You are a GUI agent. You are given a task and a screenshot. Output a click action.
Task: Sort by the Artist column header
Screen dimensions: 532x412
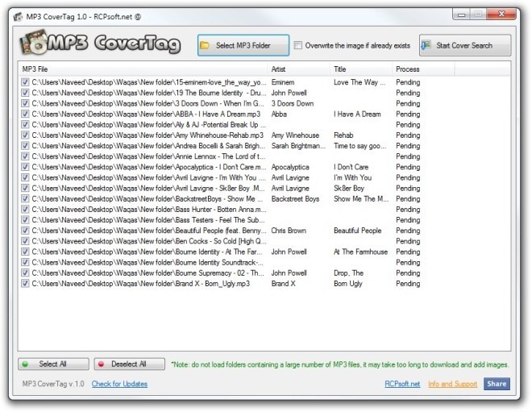coord(298,69)
